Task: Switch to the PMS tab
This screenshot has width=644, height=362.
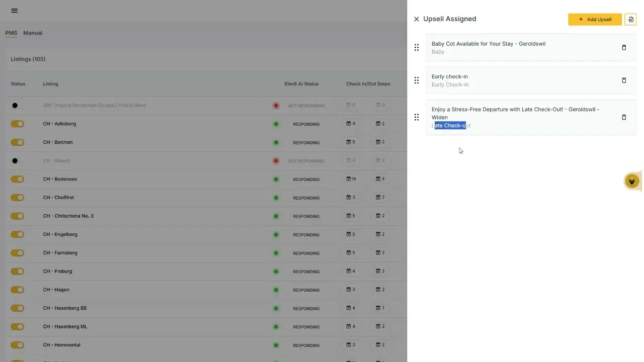Action: pos(11,33)
